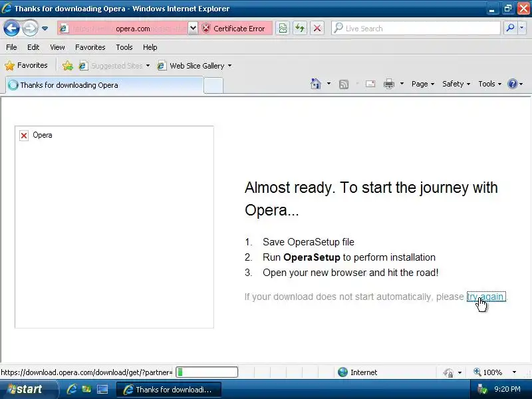Image resolution: width=532 pixels, height=399 pixels.
Task: Open the File menu
Action: (x=11, y=47)
